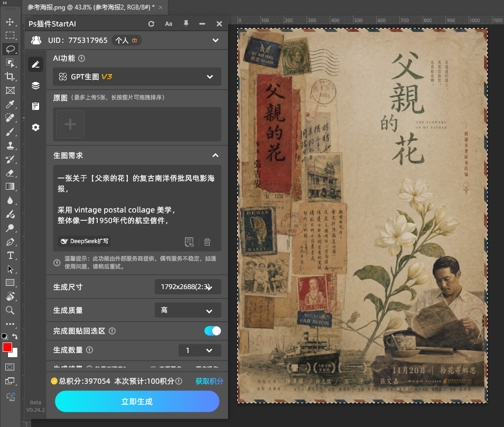Screen dimensions: 504x427
Task: Click the 个人 account badge
Action: tap(127, 41)
